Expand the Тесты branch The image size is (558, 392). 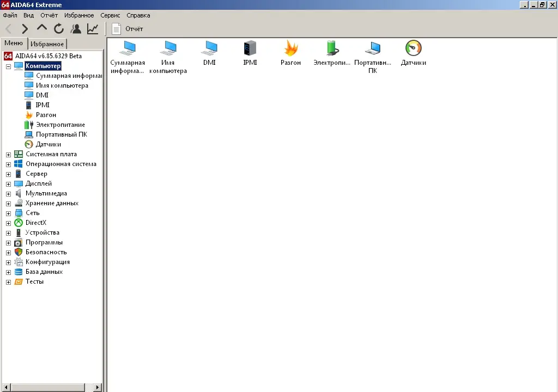(8, 282)
